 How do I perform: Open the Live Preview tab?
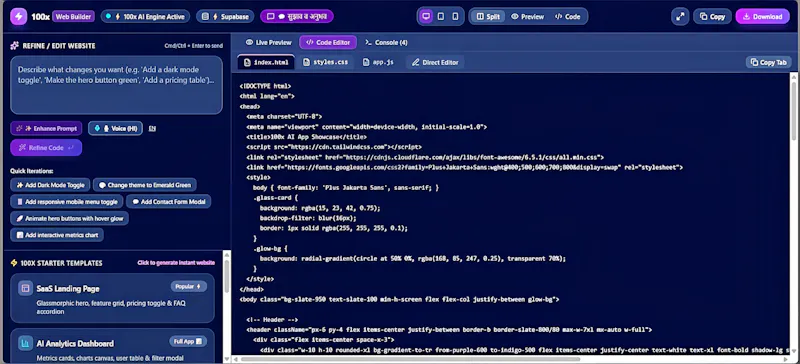coord(268,42)
